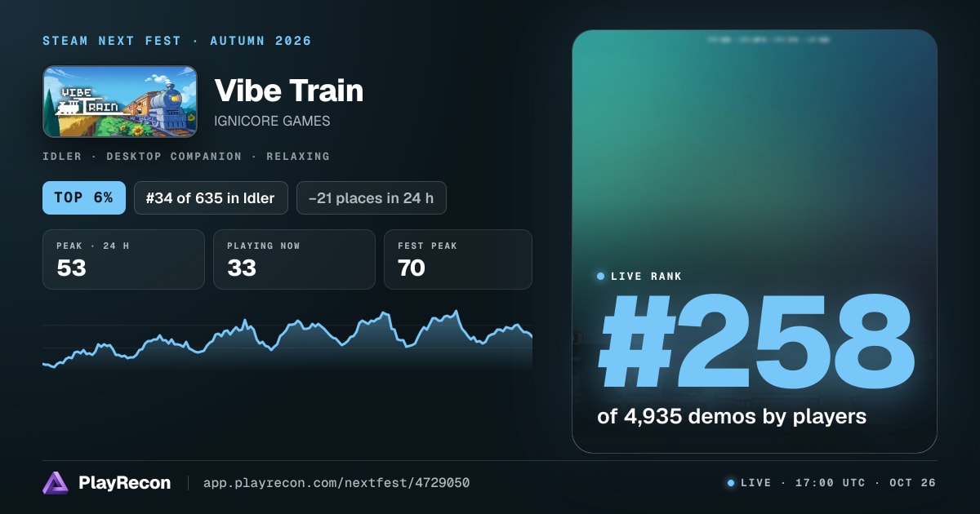This screenshot has width=980, height=514.
Task: Click the −21 places in 24 h badge
Action: click(372, 198)
